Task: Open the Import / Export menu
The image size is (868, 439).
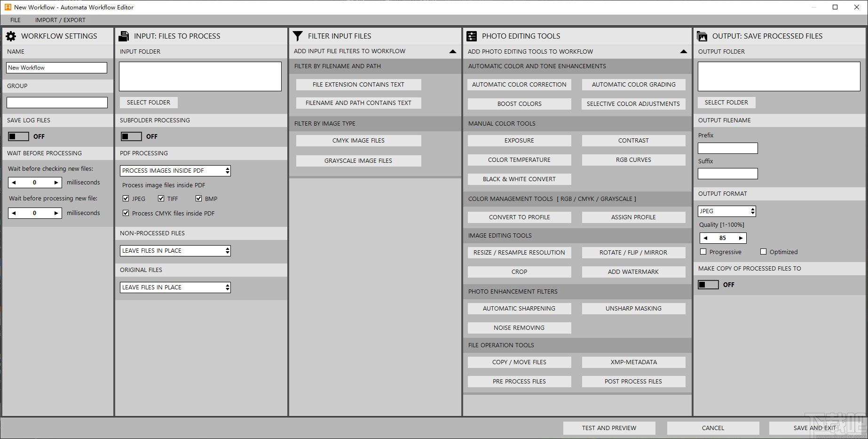Action: tap(60, 20)
